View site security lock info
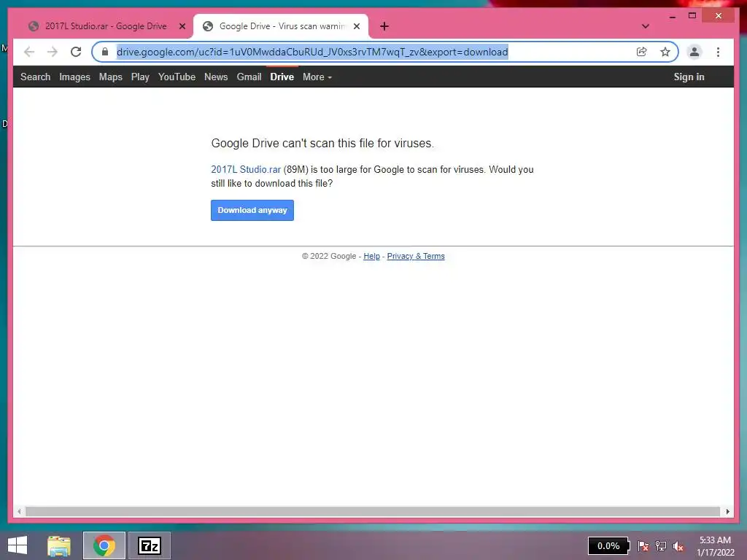This screenshot has width=747, height=560. 105,52
